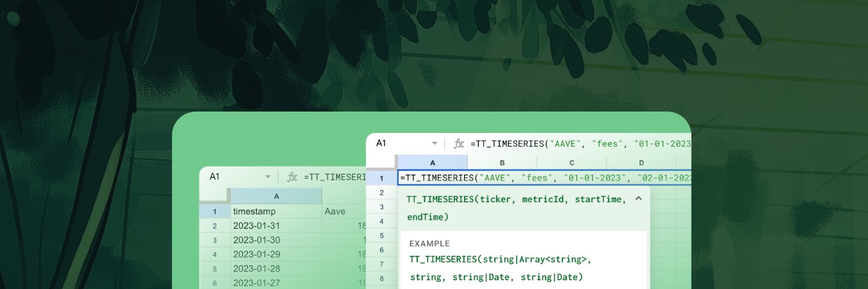Select row 1 header in the back sheet
Image resolution: width=868 pixels, height=289 pixels.
(x=215, y=212)
